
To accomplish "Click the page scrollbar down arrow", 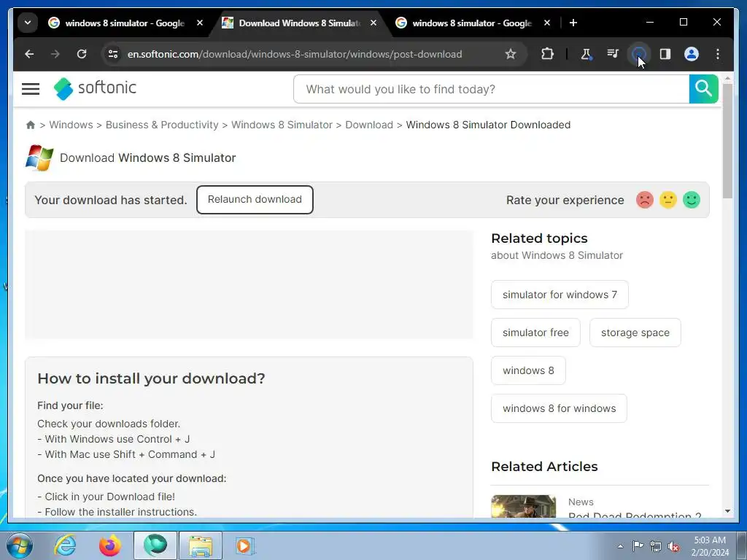I will 727,511.
